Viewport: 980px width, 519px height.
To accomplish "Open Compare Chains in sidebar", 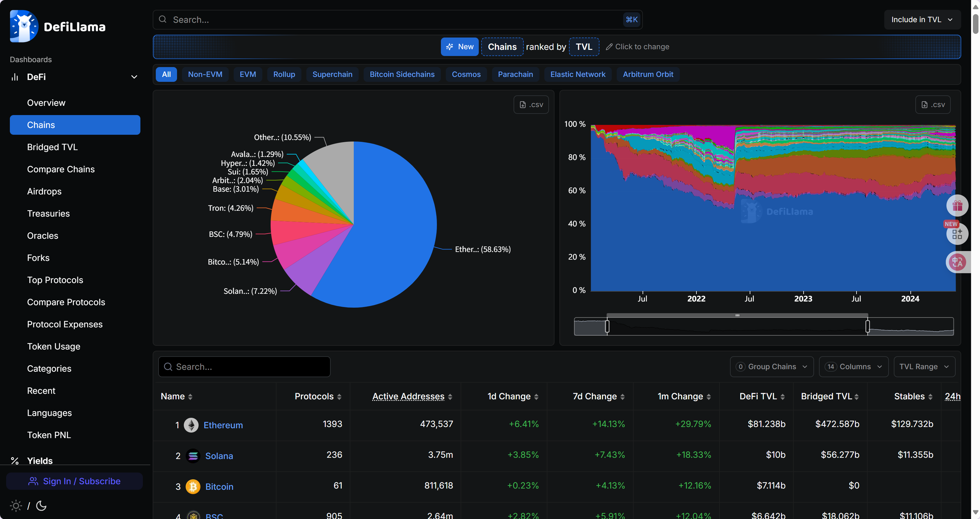I will [x=75, y=169].
